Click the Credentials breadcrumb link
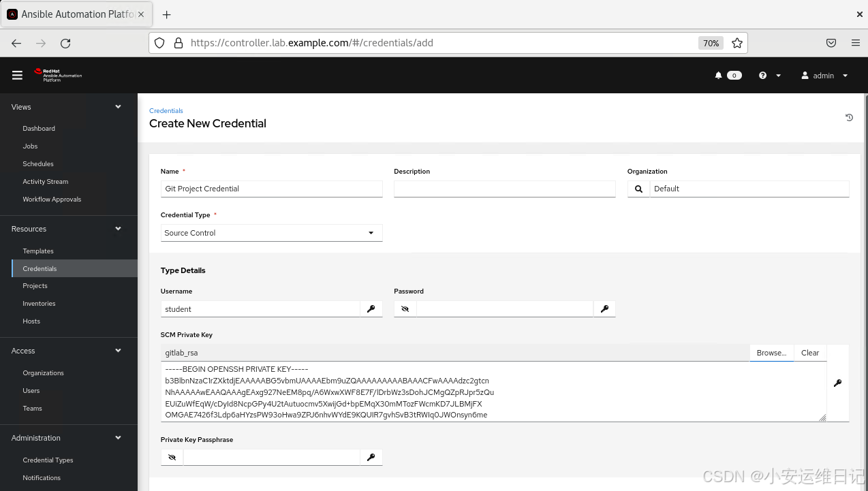 (x=166, y=110)
